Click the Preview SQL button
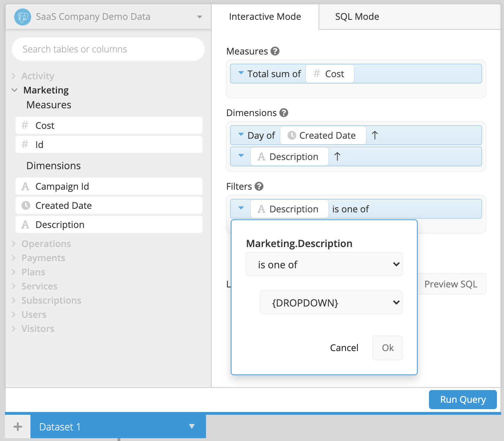This screenshot has width=504, height=441. click(x=452, y=284)
